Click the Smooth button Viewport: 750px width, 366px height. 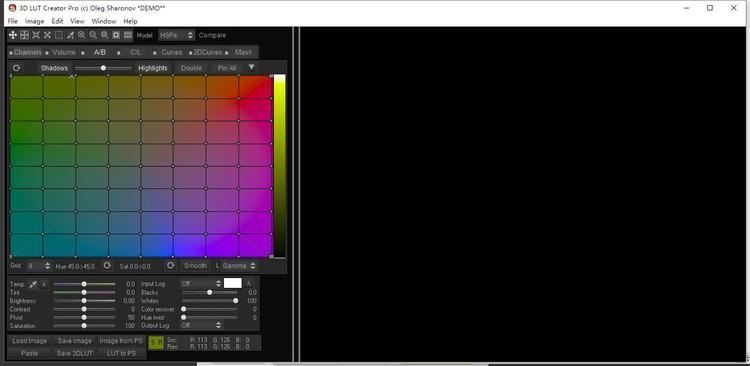(195, 266)
